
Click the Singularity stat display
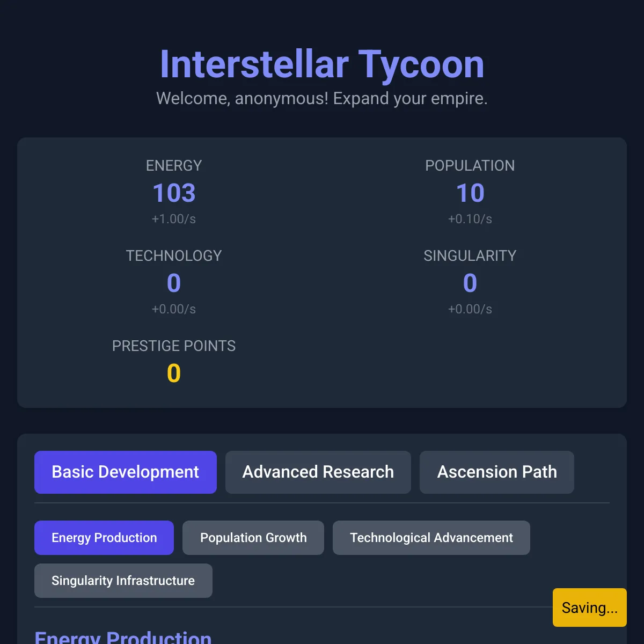[x=470, y=283]
